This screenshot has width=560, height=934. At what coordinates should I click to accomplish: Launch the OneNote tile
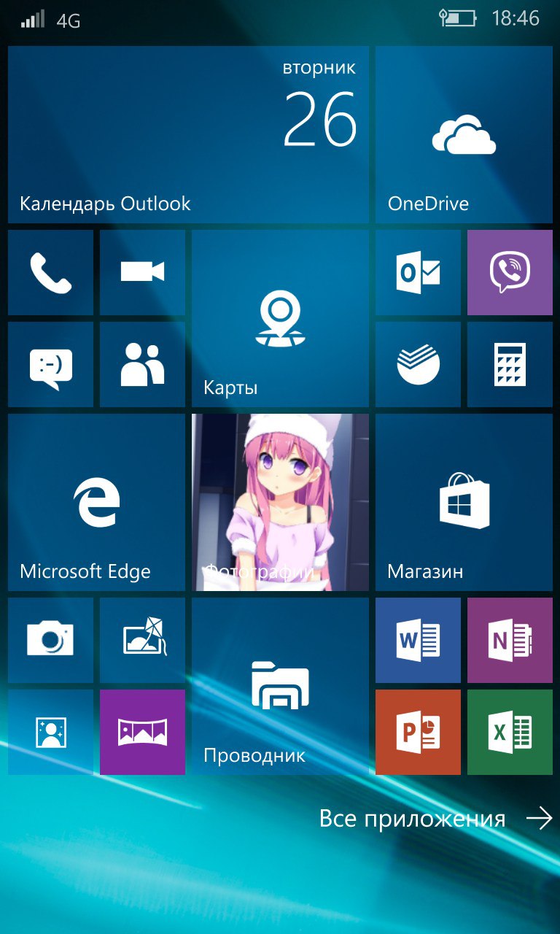[510, 640]
